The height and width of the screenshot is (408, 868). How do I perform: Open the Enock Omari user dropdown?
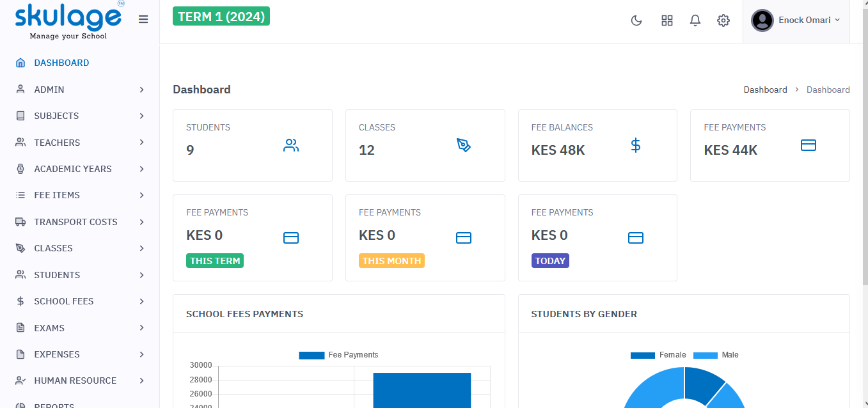(796, 20)
